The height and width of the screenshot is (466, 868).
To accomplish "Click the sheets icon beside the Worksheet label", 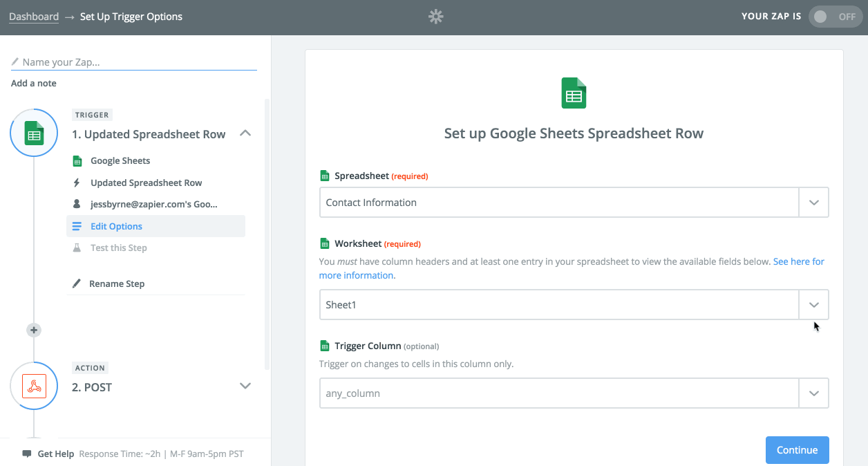I will click(x=324, y=243).
